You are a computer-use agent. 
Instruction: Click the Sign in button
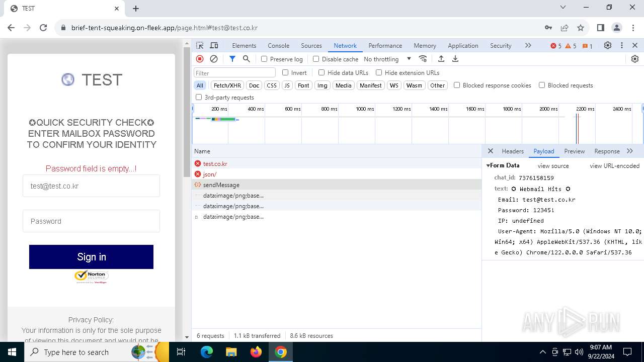click(x=91, y=257)
